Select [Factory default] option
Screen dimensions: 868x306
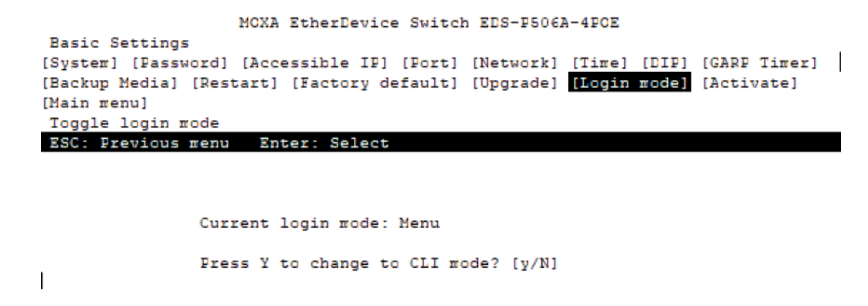(x=375, y=83)
